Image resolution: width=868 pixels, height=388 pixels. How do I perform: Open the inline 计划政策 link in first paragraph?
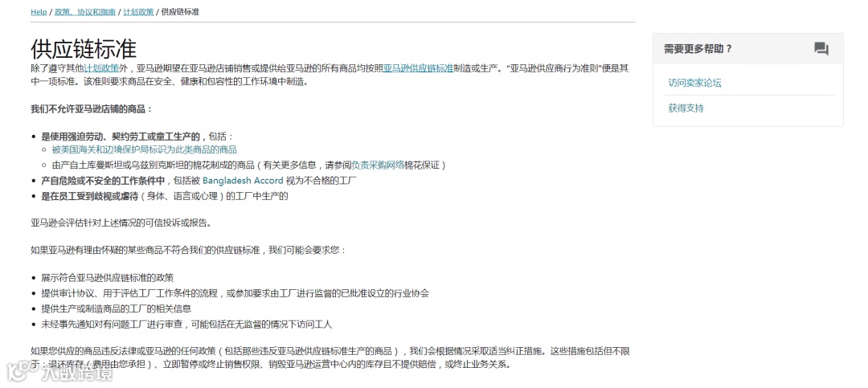click(x=101, y=68)
